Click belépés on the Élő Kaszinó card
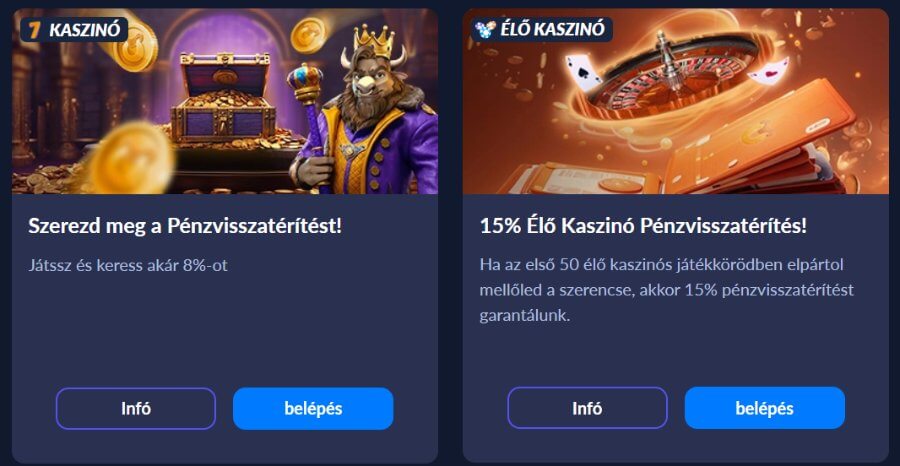 (x=765, y=408)
